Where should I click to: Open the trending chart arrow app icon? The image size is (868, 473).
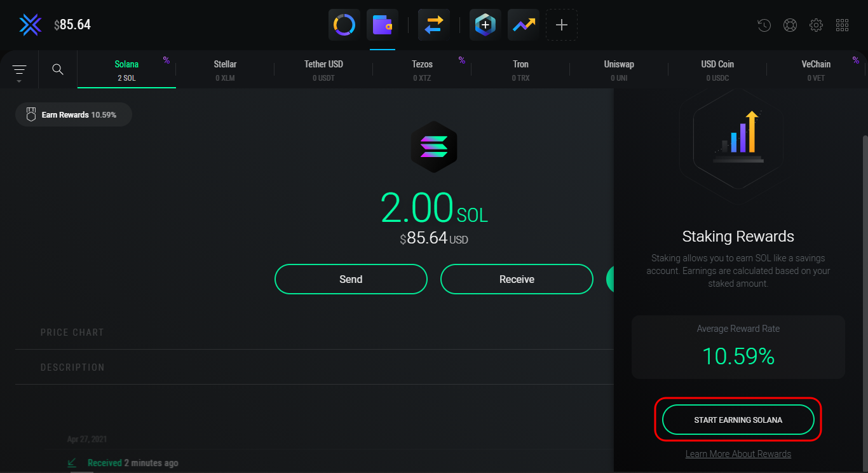(524, 25)
